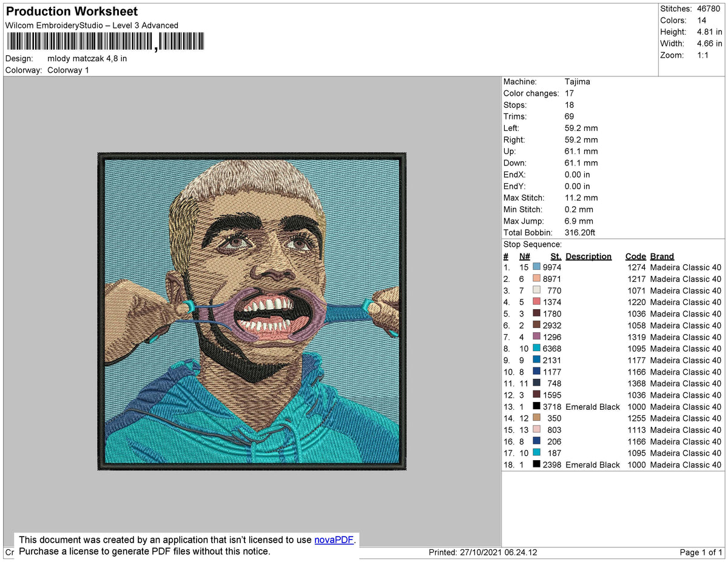Click the Description column header
The image size is (728, 562).
pos(588,256)
